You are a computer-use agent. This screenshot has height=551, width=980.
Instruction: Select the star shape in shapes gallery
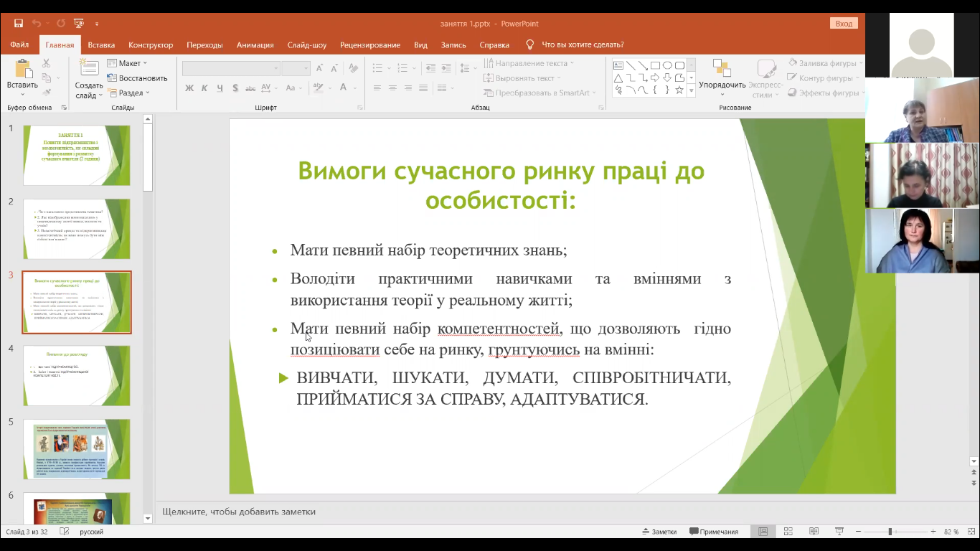(x=679, y=90)
